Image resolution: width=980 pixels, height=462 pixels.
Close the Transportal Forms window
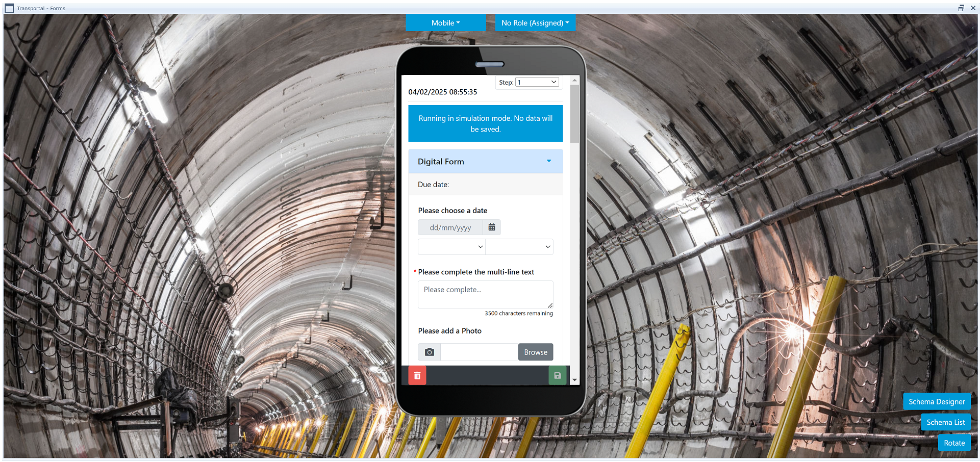point(973,8)
